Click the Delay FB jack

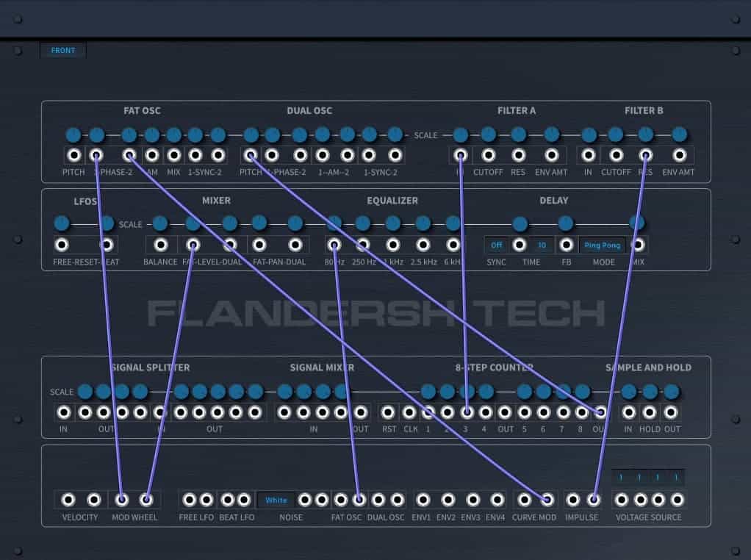point(566,245)
